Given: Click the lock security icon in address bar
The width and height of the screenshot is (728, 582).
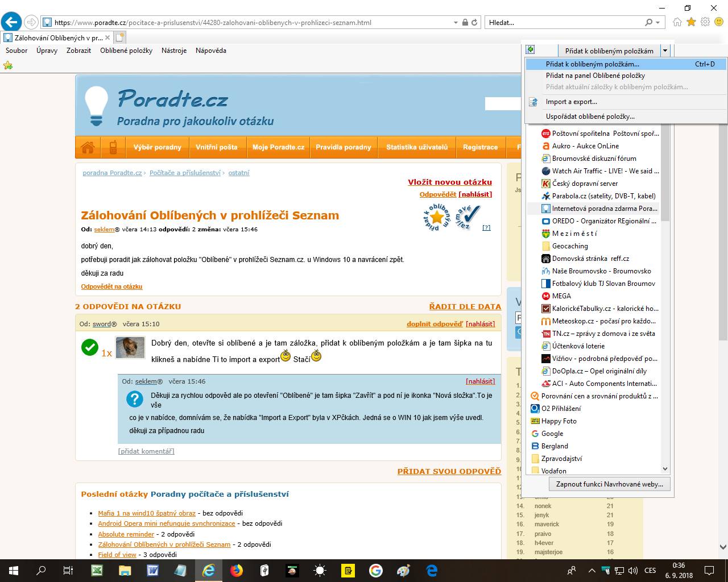Looking at the screenshot, I should (x=465, y=23).
